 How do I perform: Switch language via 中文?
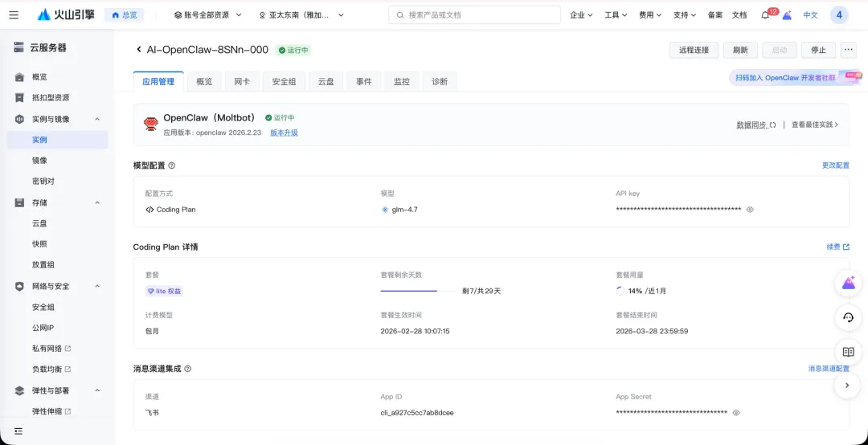coord(810,15)
